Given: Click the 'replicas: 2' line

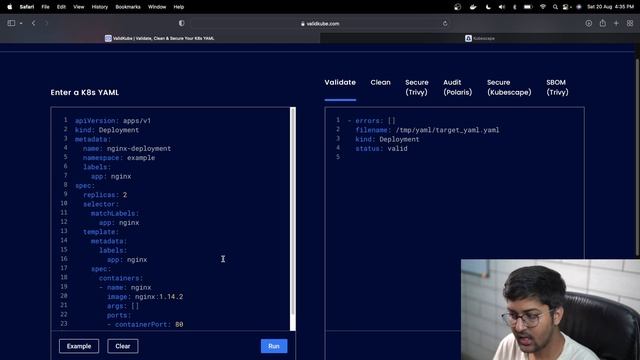Looking at the screenshot, I should pyautogui.click(x=105, y=195).
